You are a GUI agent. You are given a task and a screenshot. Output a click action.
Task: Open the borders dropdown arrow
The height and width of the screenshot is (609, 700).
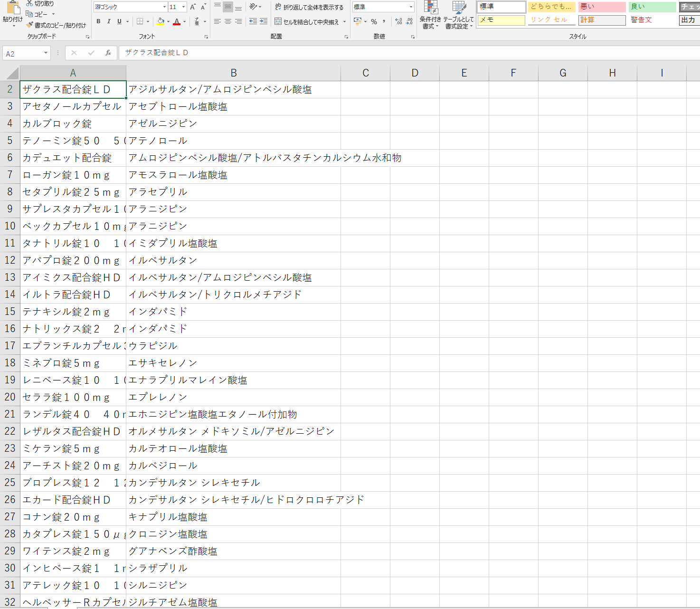148,21
